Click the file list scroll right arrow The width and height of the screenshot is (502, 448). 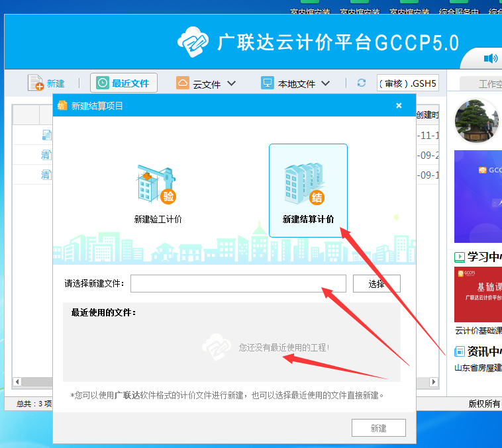pyautogui.click(x=434, y=381)
